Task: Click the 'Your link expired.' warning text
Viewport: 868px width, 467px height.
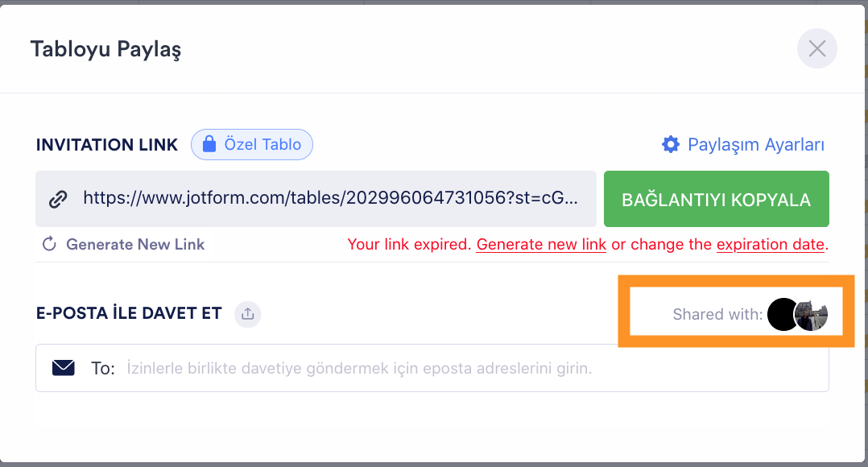Action: tap(409, 244)
